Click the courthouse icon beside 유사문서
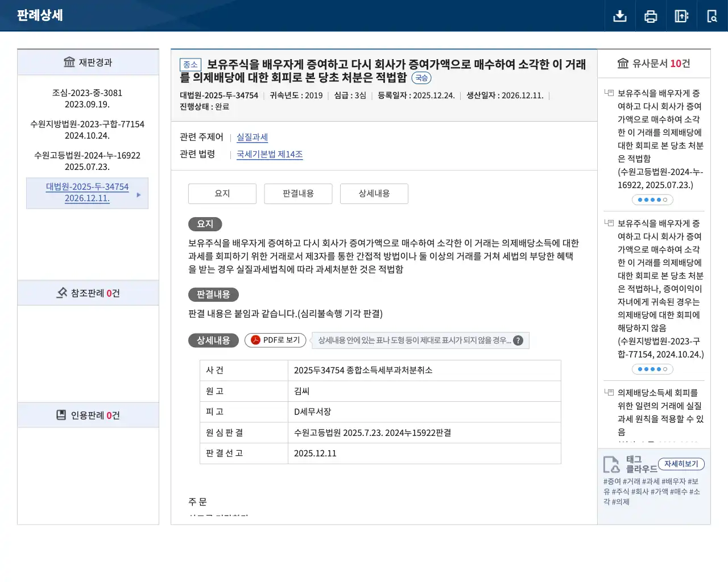 click(x=623, y=63)
